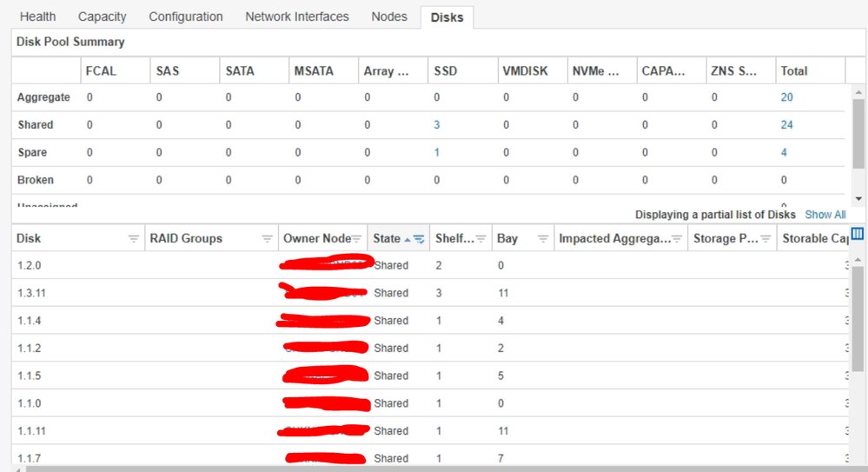The image size is (868, 472).
Task: Sort by Impacted Aggregates column header
Action: 614,238
